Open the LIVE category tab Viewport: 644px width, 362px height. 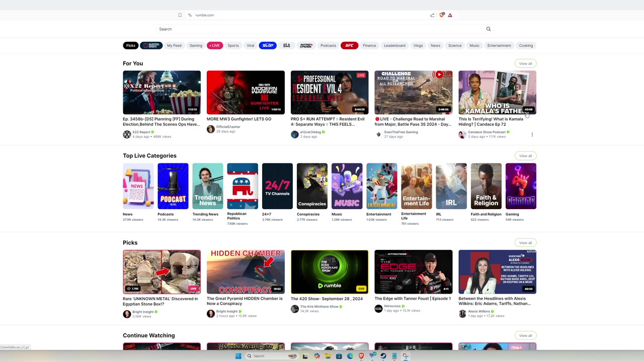click(215, 45)
